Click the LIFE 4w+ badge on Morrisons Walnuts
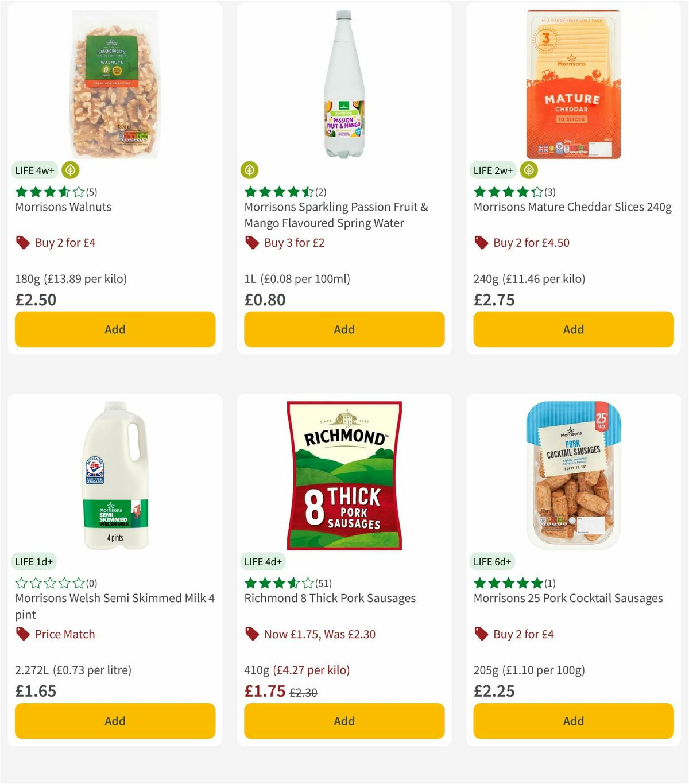The height and width of the screenshot is (784, 689). tap(34, 170)
